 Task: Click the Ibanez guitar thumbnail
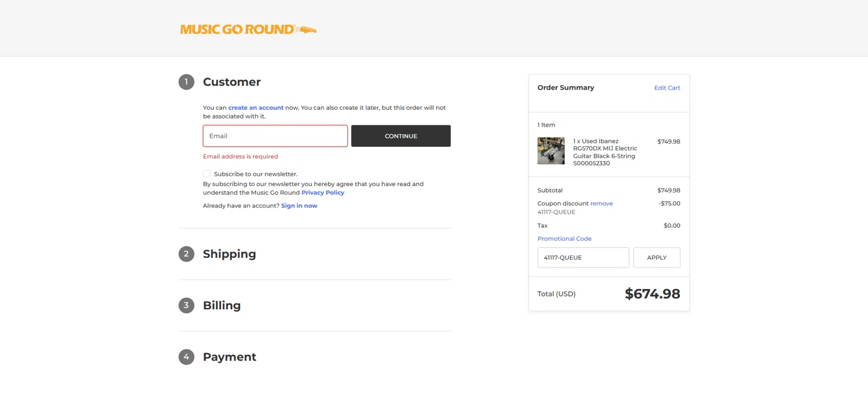pos(551,151)
